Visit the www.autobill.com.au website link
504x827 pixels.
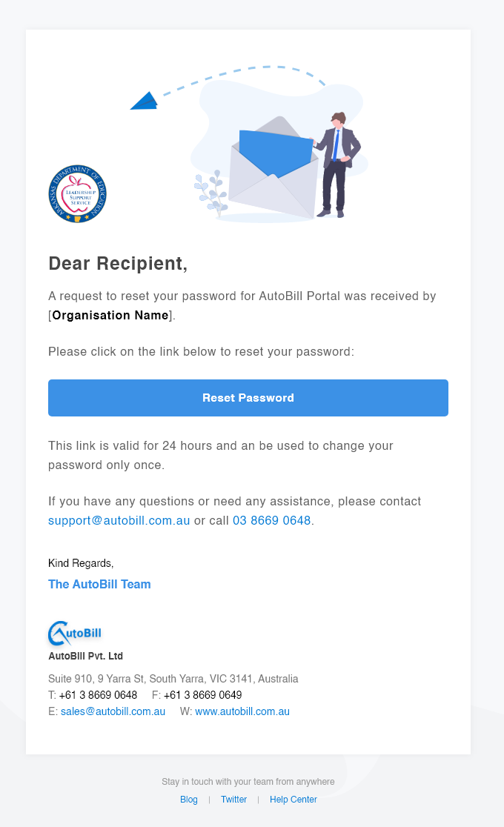click(x=242, y=711)
